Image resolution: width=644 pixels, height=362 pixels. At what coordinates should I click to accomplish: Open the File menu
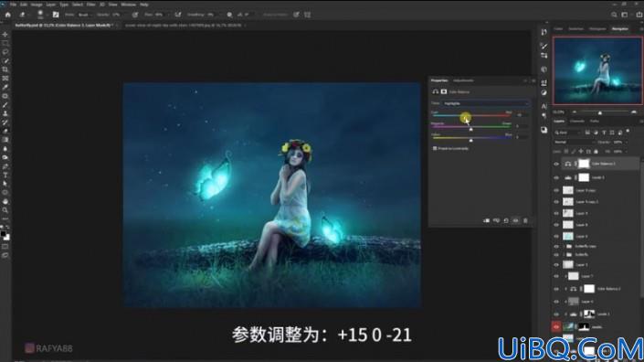click(x=13, y=5)
